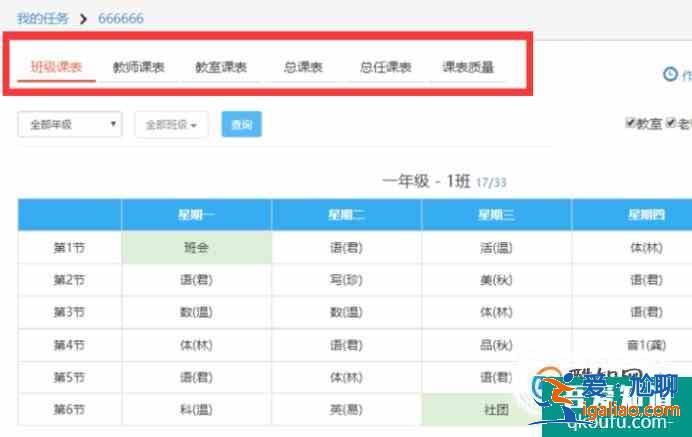Switch to the 班级课表 tab

point(56,67)
